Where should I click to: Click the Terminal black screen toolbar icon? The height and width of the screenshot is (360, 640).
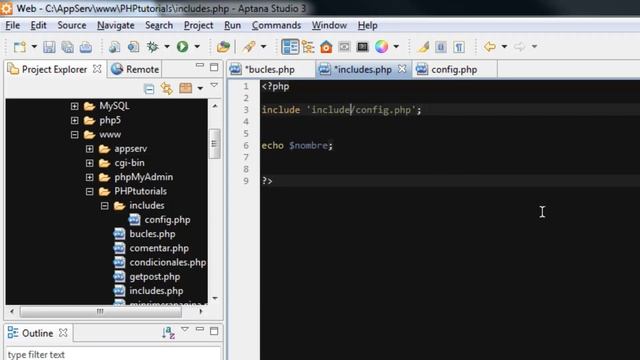click(362, 47)
